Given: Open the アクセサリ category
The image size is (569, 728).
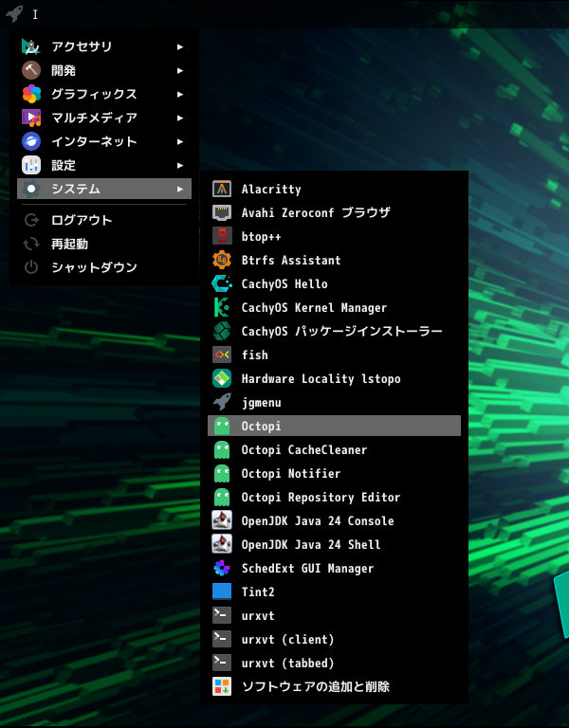Looking at the screenshot, I should 104,46.
